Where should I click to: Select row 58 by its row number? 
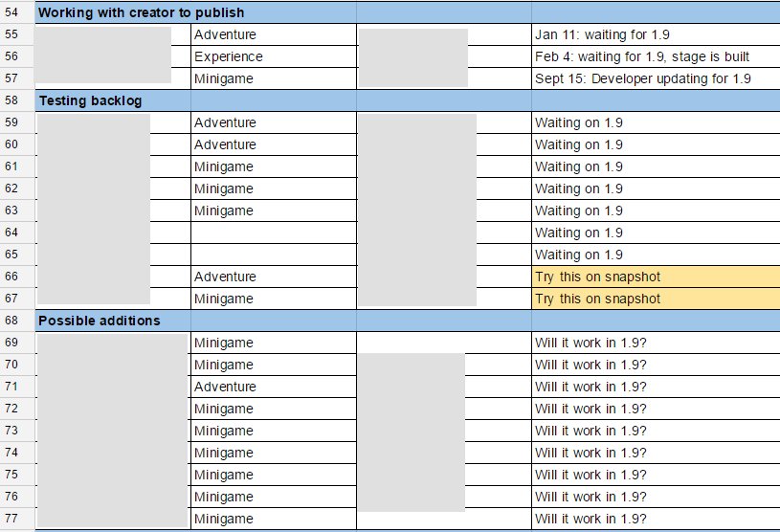tap(12, 100)
